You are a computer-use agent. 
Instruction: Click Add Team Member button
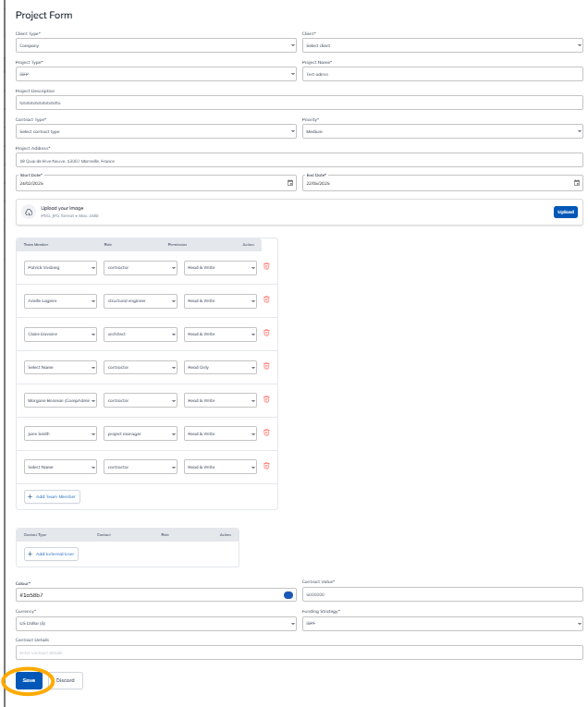pos(53,496)
